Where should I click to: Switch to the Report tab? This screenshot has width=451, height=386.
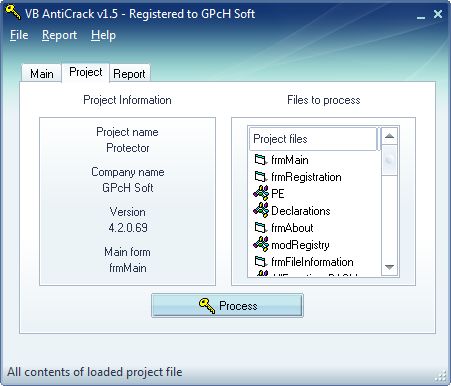point(129,73)
